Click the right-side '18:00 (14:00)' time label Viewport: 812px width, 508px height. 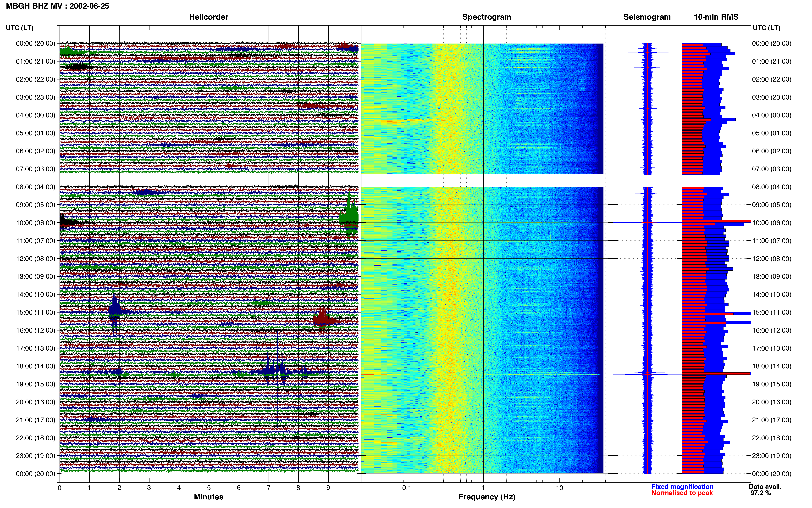[x=772, y=366]
